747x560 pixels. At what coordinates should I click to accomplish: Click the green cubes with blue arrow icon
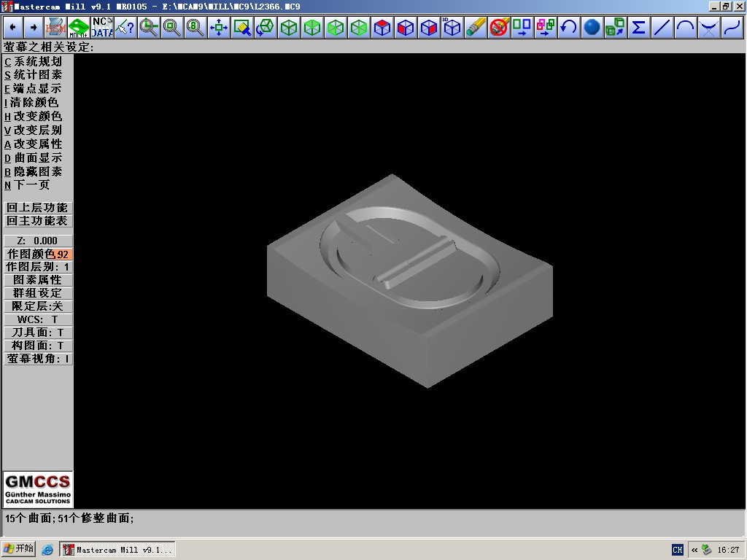(x=616, y=28)
